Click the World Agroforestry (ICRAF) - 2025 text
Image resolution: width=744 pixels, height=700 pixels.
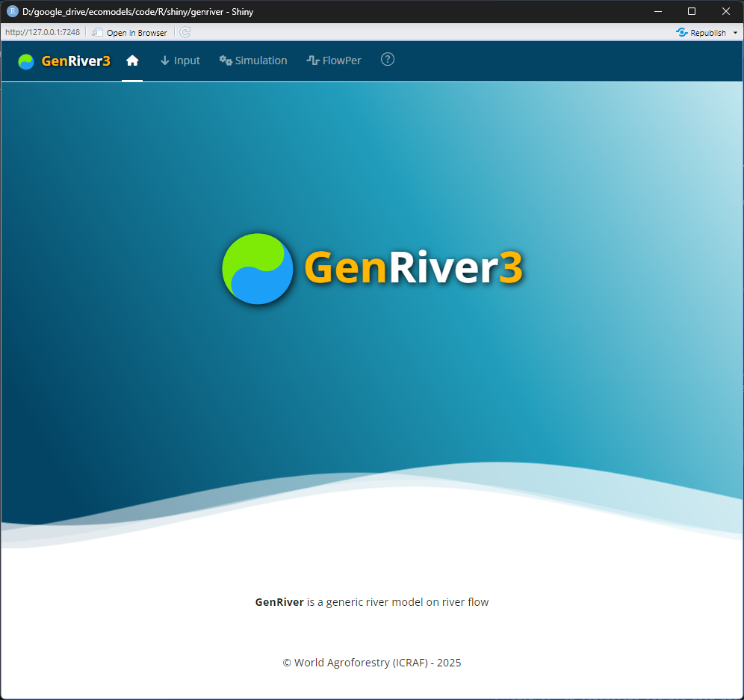coord(372,663)
